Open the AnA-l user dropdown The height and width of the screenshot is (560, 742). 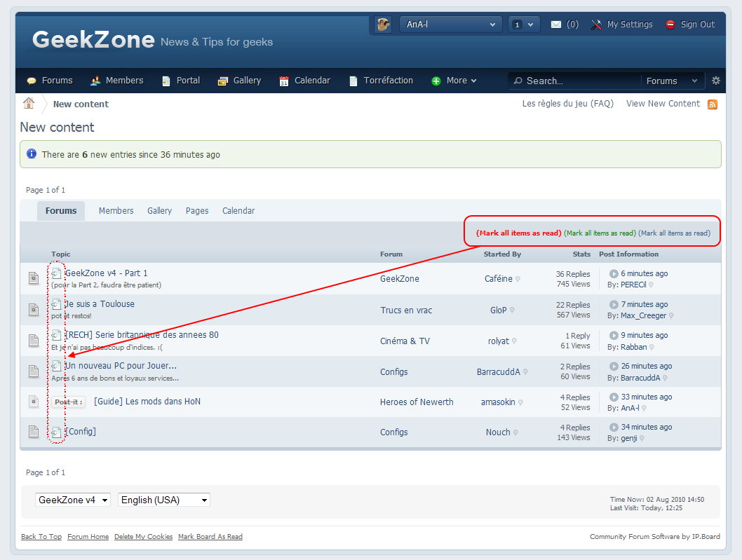(450, 25)
